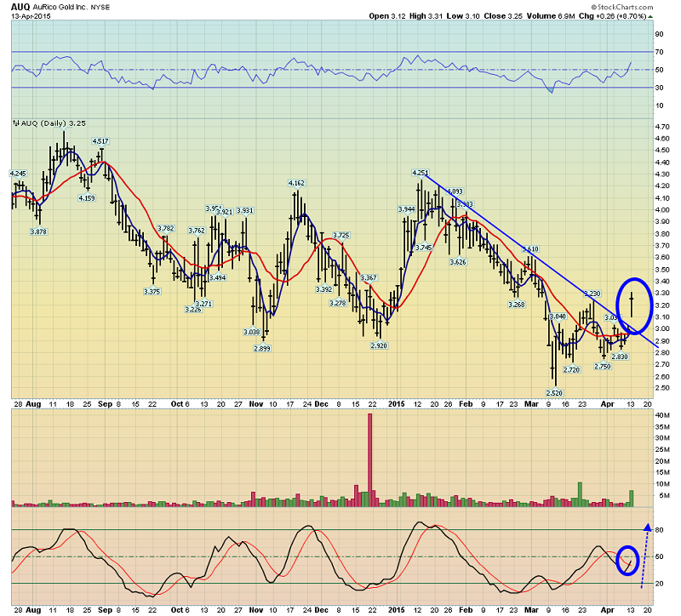Click the 4.162 price label

tap(297, 184)
